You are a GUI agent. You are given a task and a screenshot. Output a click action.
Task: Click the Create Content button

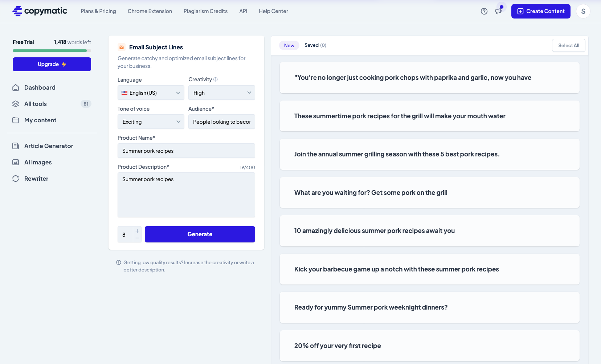[x=541, y=11]
